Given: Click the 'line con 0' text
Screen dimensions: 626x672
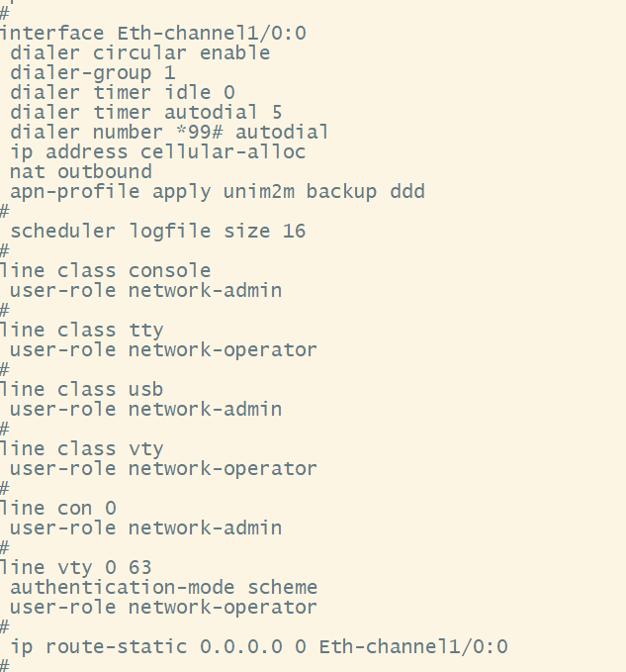Looking at the screenshot, I should coord(58,509).
